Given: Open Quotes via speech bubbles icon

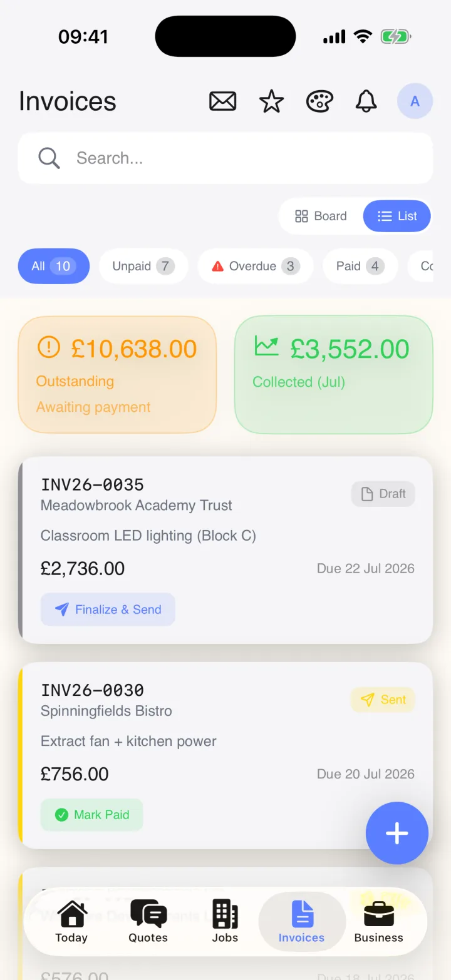Looking at the screenshot, I should tap(148, 921).
